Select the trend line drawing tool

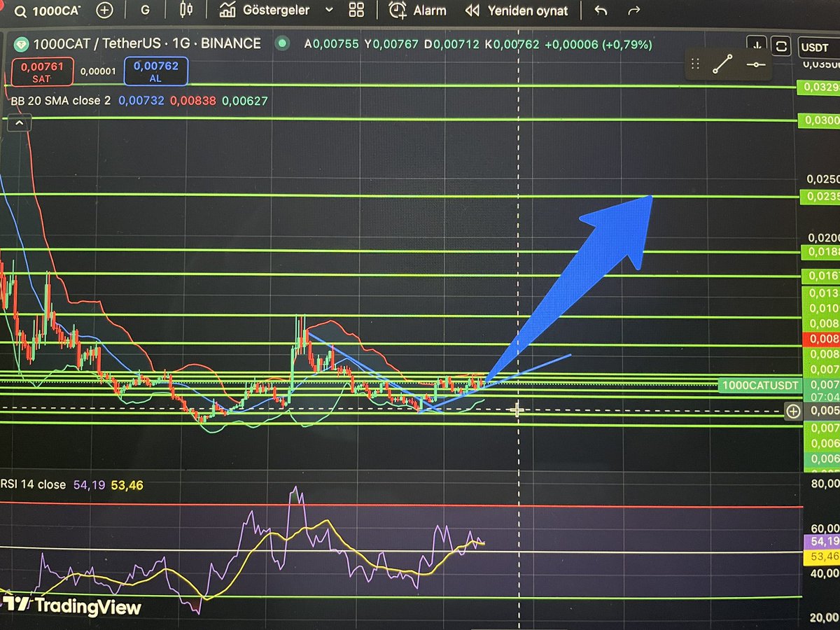click(x=723, y=64)
